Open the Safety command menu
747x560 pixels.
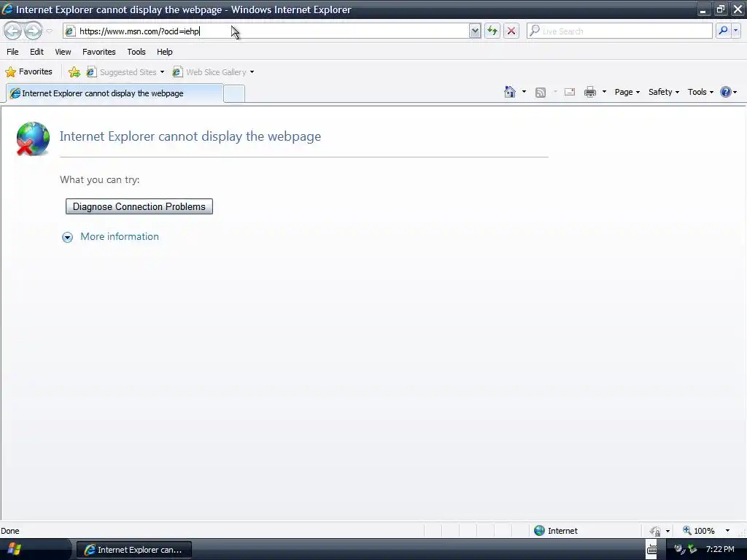pos(664,92)
